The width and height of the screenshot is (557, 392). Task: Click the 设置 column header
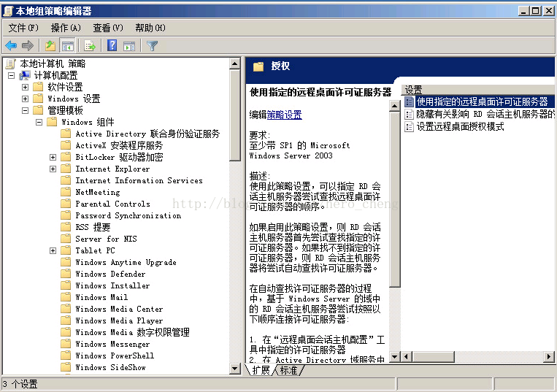tap(477, 90)
